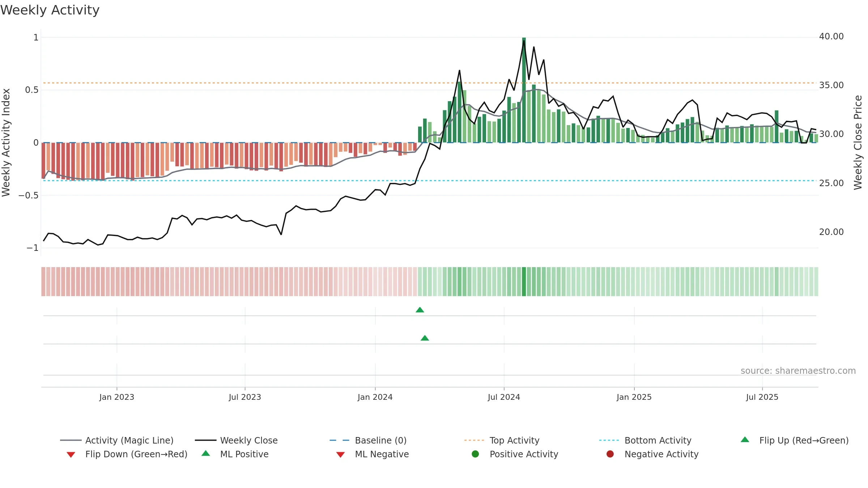The image size is (868, 488).
Task: Toggle the Weekly Close legend entry
Action: click(236, 440)
